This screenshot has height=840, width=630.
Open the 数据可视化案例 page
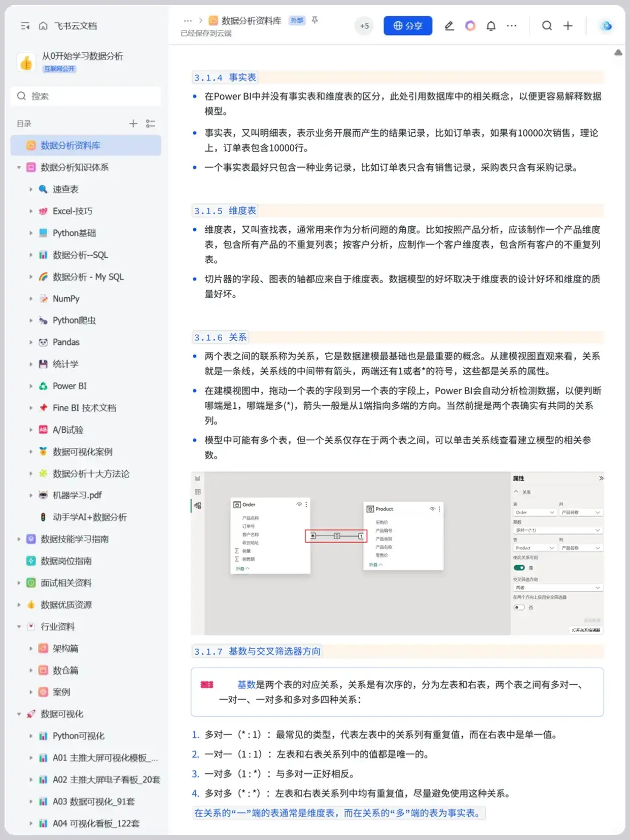point(83,451)
